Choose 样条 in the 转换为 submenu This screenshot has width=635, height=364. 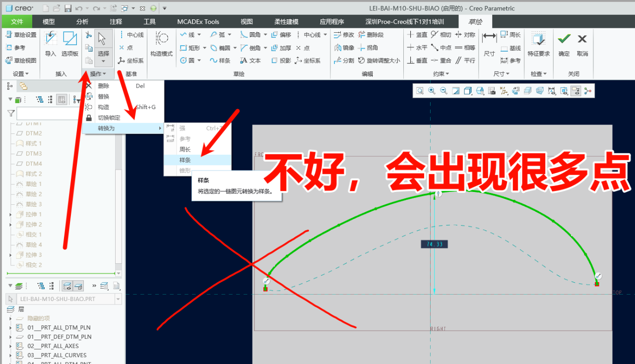[x=185, y=160]
